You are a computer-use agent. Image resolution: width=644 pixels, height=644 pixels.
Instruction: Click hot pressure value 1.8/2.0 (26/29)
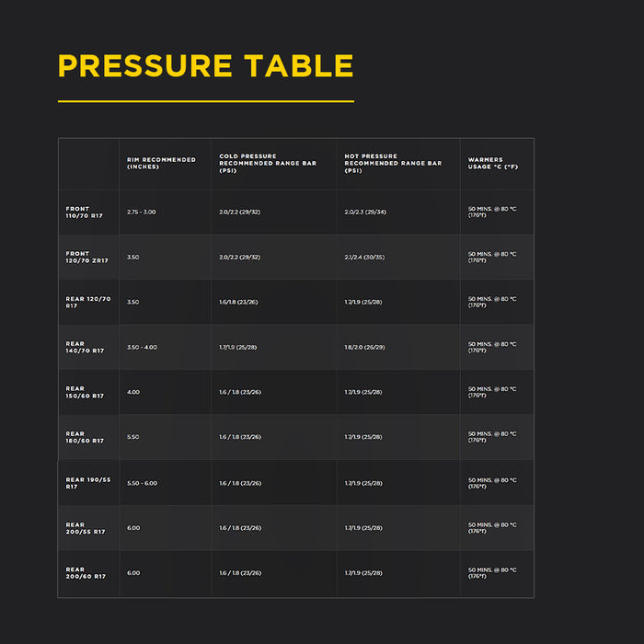365,347
